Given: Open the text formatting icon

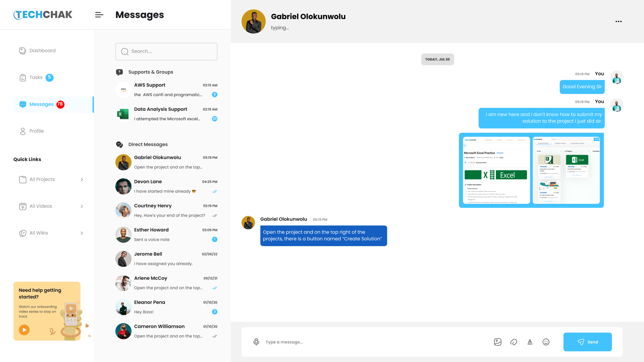Looking at the screenshot, I should [x=530, y=342].
